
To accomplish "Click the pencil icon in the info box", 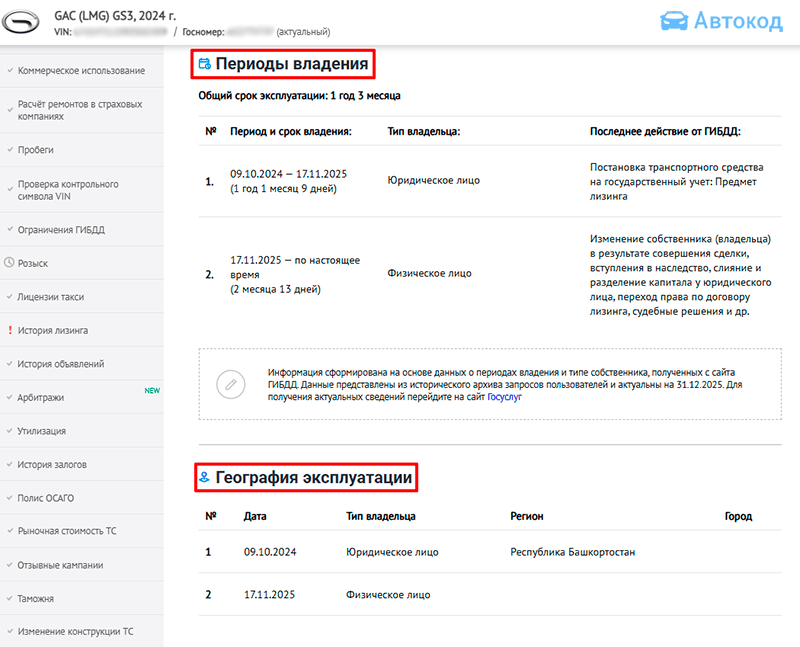I will [230, 384].
